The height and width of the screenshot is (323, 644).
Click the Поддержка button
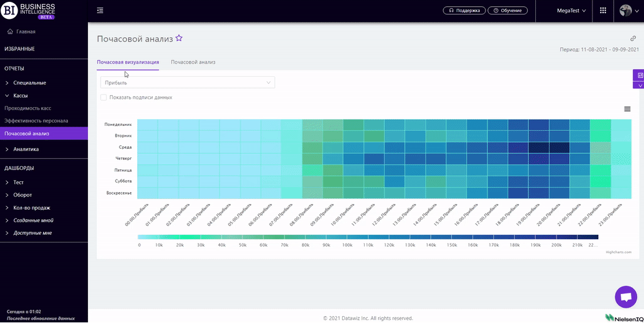(x=464, y=11)
